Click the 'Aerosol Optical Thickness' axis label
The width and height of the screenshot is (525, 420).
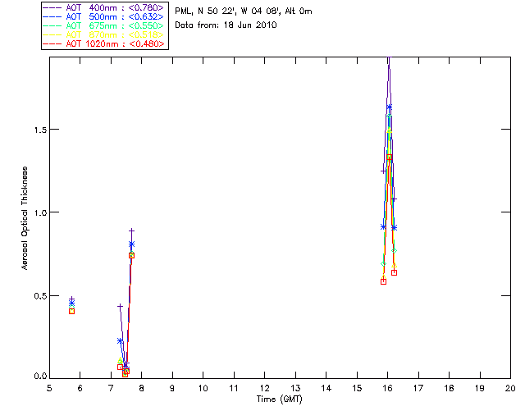25,218
